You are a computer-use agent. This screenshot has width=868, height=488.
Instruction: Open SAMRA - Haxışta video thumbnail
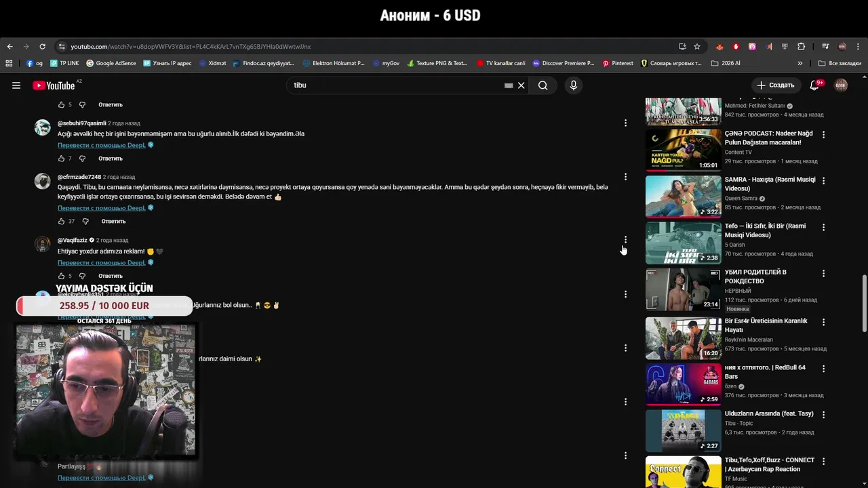[x=683, y=197]
